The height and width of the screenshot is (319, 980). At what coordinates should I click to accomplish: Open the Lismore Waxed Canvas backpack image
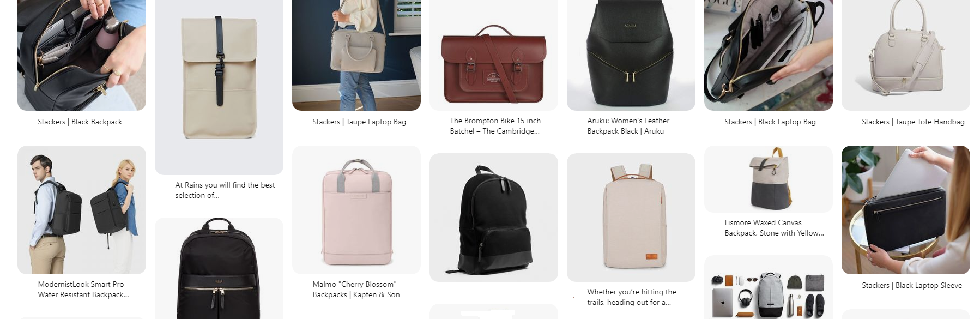coord(769,179)
